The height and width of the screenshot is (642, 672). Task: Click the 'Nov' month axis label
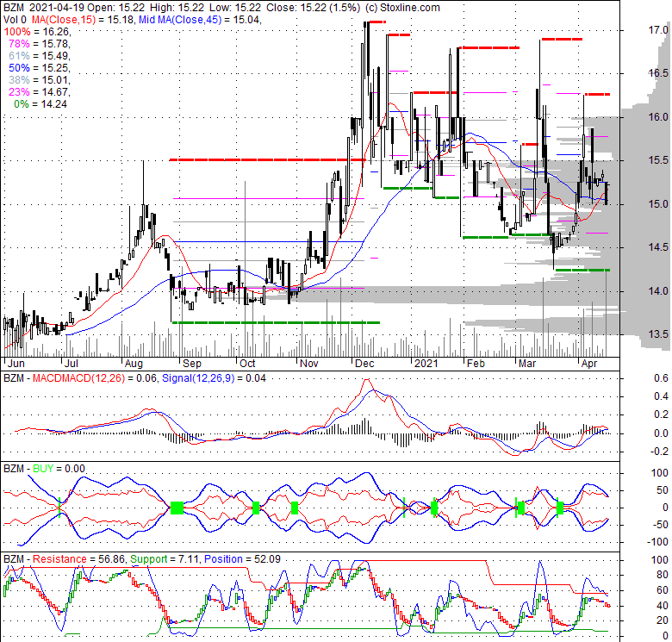[x=309, y=364]
